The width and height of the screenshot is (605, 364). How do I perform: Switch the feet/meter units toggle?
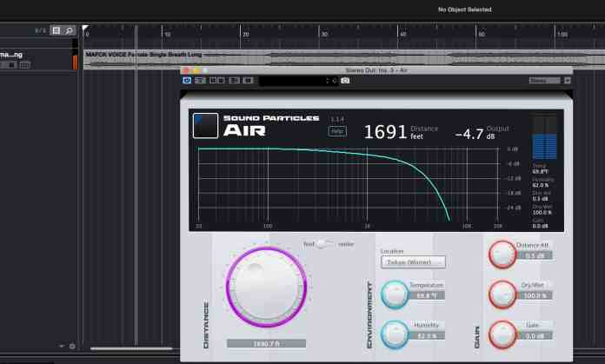(x=326, y=244)
